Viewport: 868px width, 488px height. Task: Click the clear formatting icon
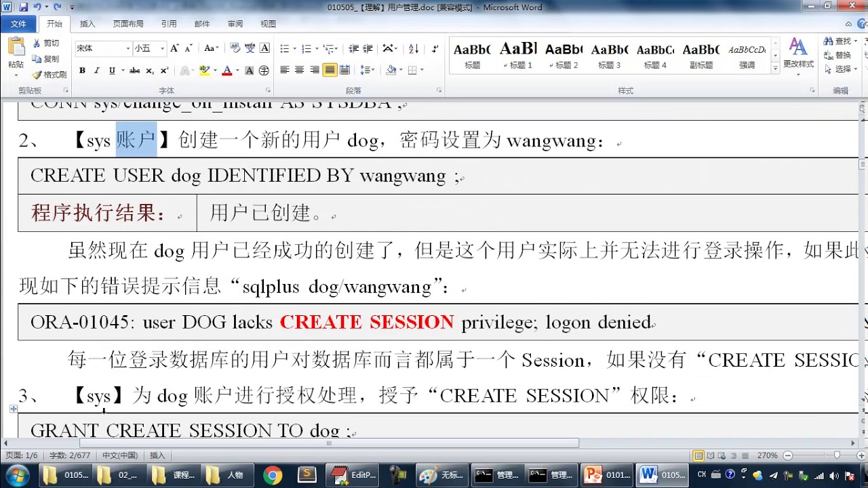coord(235,49)
